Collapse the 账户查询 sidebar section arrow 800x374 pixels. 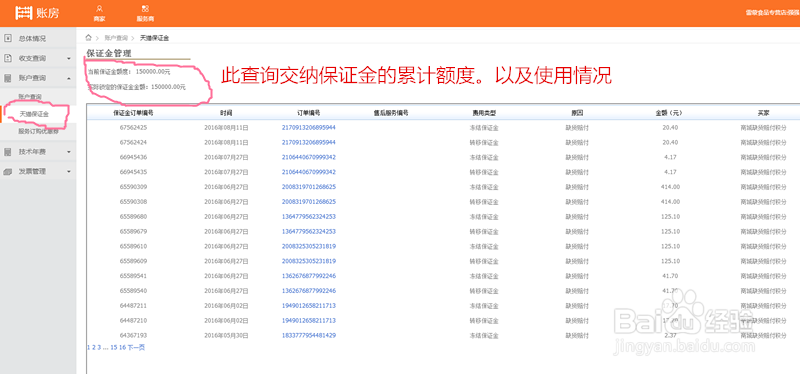(x=69, y=78)
